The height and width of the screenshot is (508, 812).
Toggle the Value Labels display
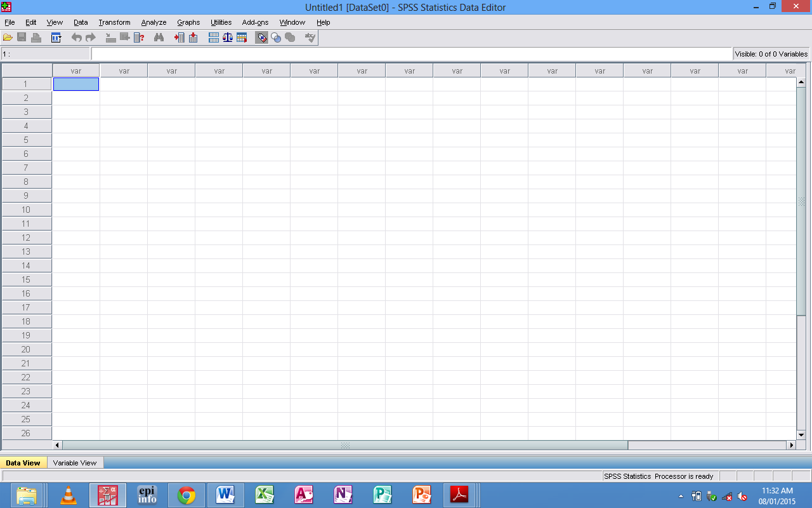click(261, 37)
